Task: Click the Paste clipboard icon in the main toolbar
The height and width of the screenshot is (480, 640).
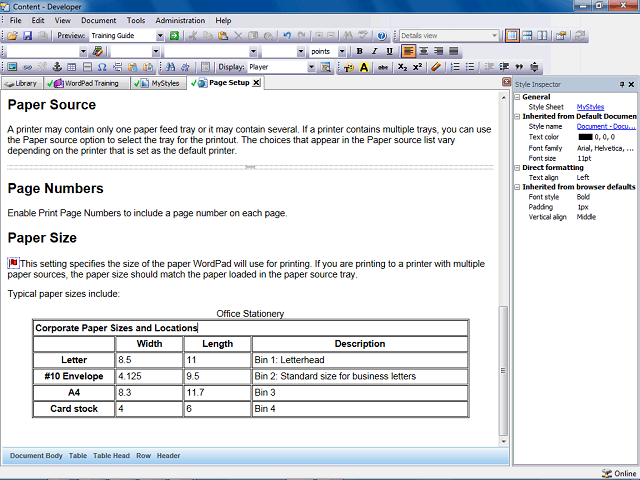Action: [223, 36]
